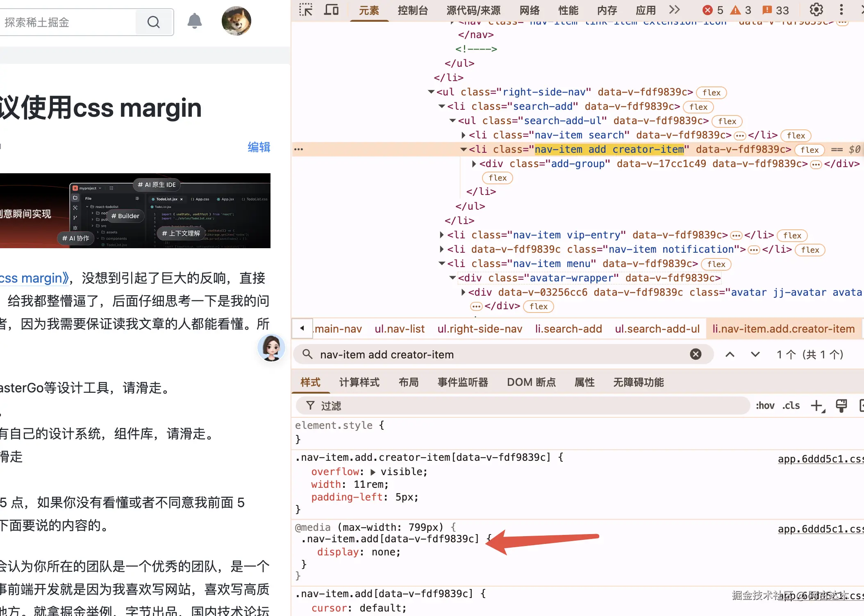This screenshot has height=616, width=864.
Task: Activate the inspect element picker icon
Action: [x=306, y=9]
